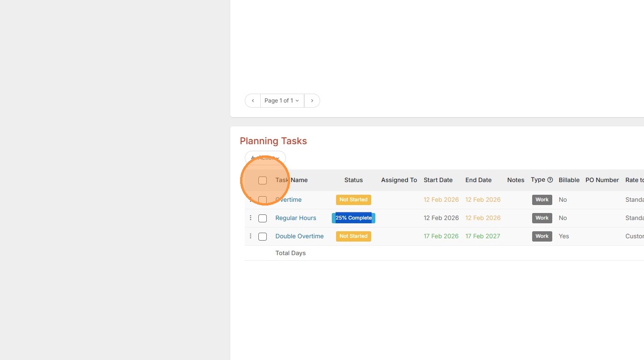Click the Type column help icon
Screen dimensions: 644x360
550,180
